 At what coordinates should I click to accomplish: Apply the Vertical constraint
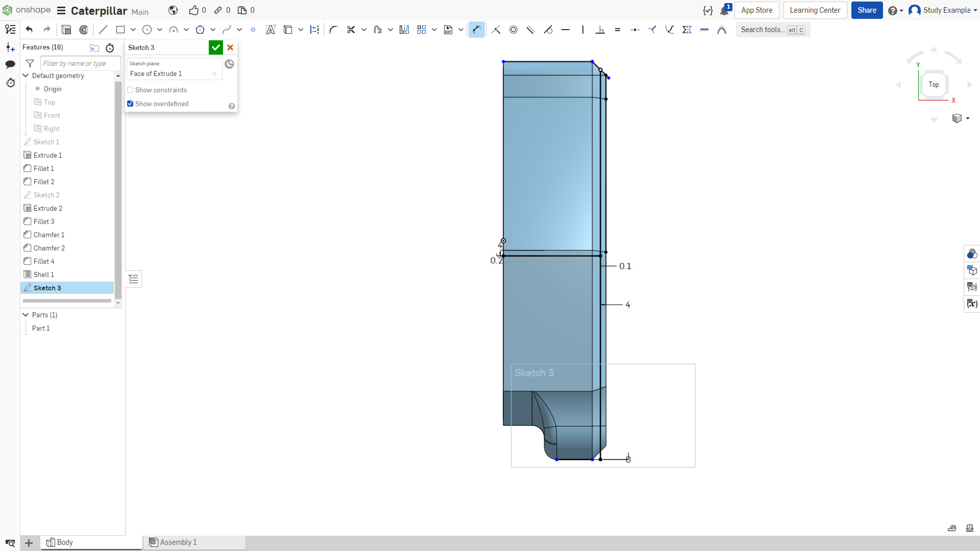point(583,30)
